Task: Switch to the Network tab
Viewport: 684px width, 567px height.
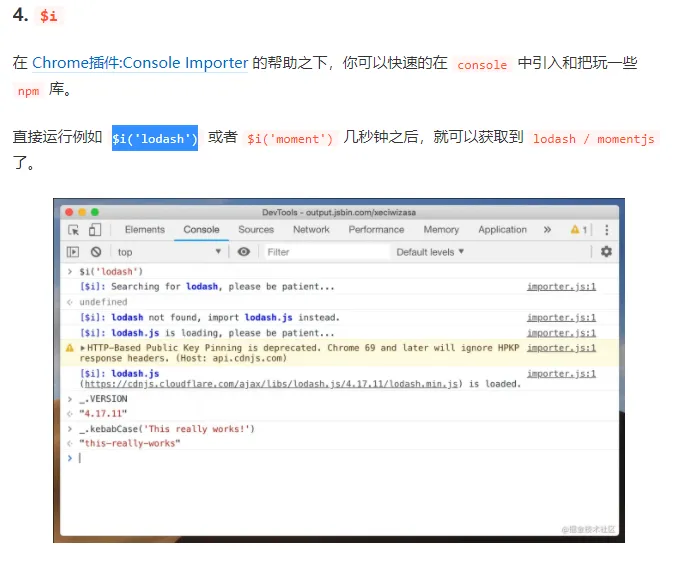Action: point(311,230)
